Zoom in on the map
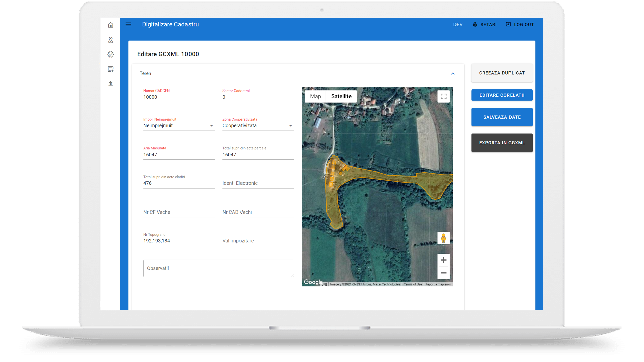 coord(443,260)
